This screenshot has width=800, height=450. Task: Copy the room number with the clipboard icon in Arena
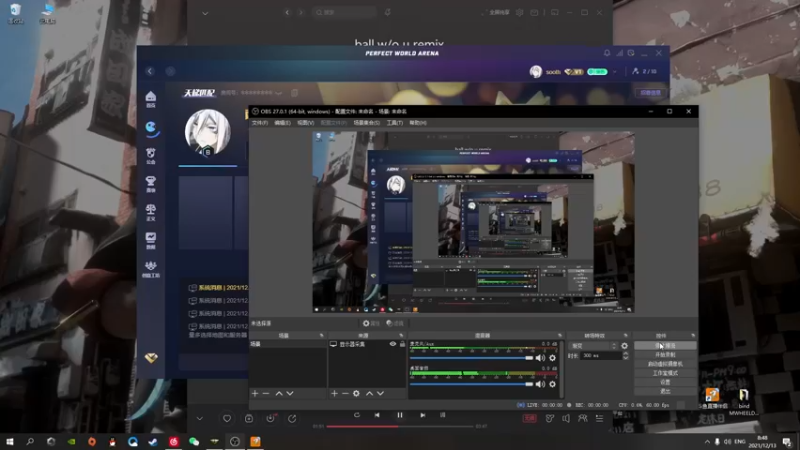294,93
